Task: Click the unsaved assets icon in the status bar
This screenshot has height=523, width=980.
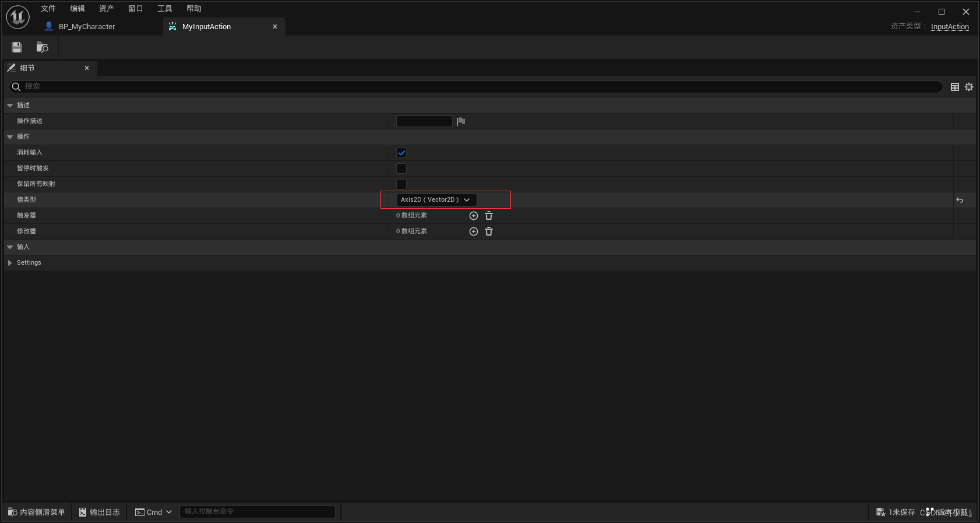Action: [x=881, y=512]
